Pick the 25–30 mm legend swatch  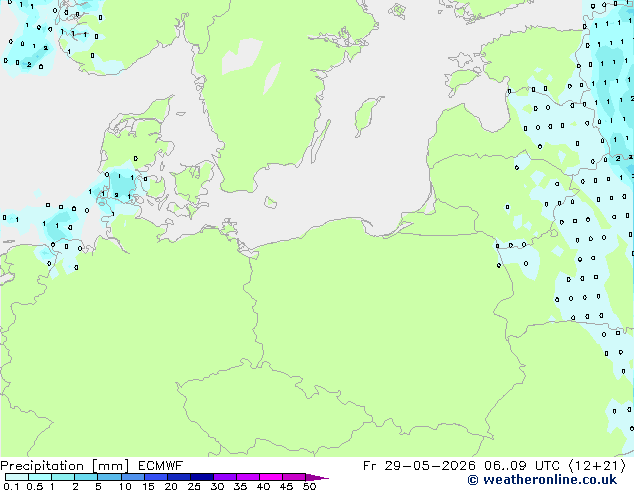(x=201, y=477)
